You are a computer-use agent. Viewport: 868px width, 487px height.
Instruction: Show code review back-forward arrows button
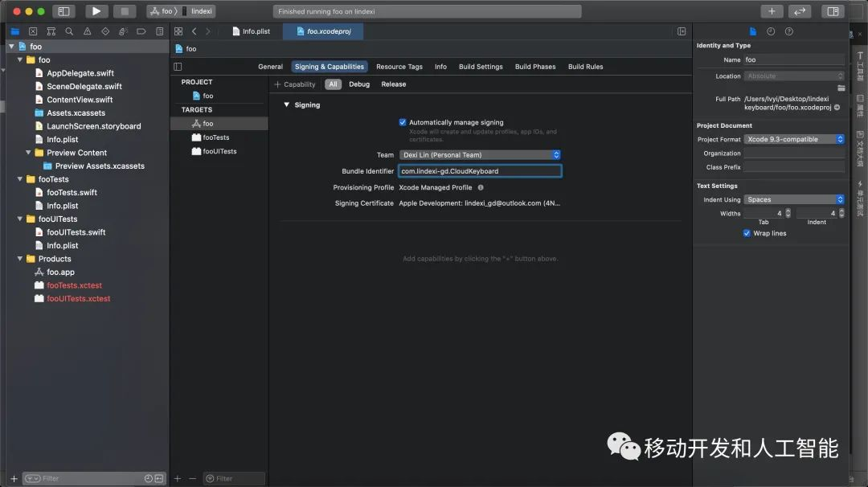(x=800, y=11)
